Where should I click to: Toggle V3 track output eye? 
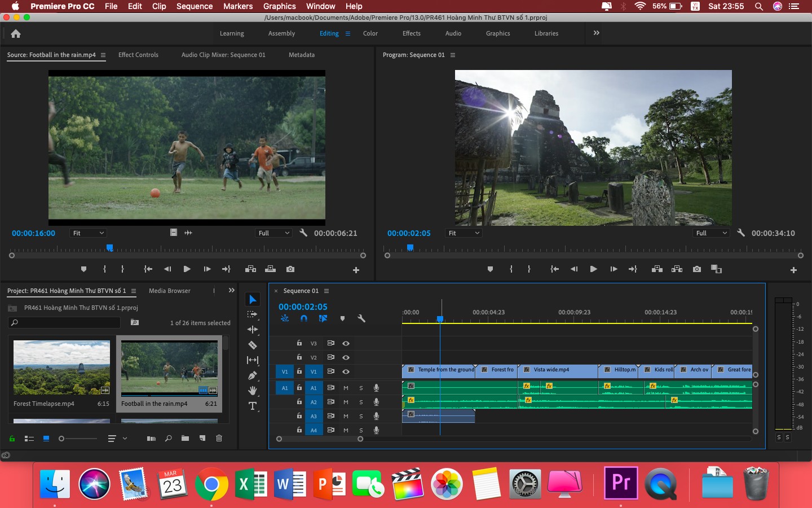point(346,343)
